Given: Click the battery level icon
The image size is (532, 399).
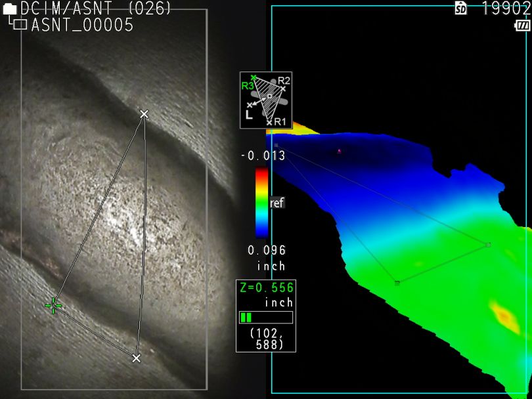Looking at the screenshot, I should point(523,25).
